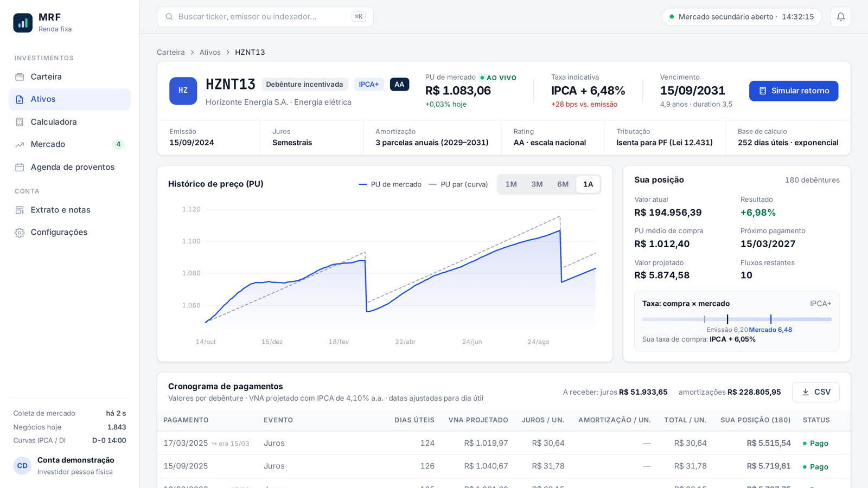Go to Ativos breadcrumb link
The image size is (868, 488).
point(210,53)
